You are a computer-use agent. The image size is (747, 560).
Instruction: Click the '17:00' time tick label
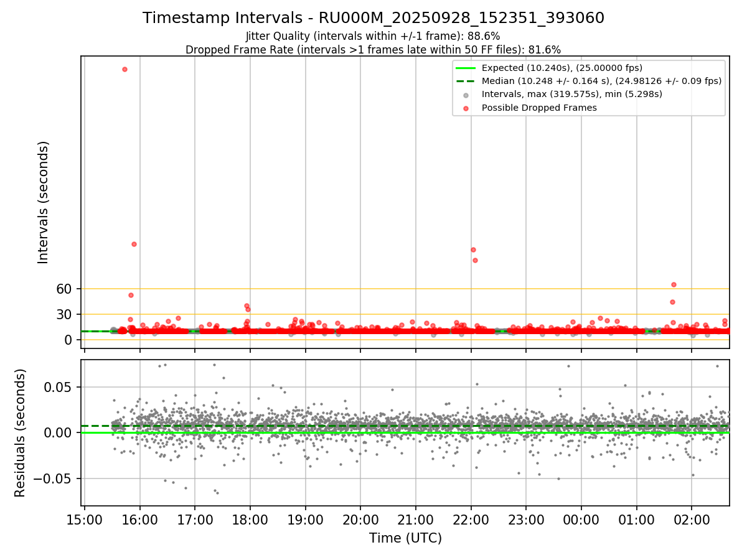pos(195,519)
